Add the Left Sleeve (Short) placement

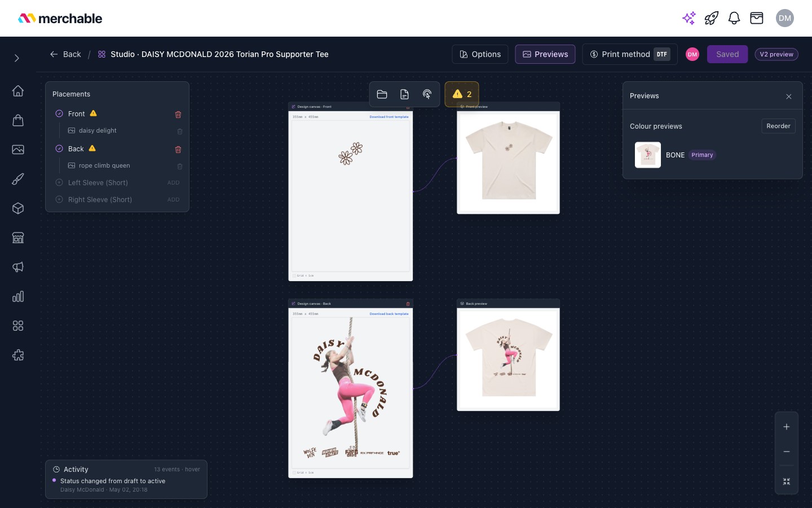[x=173, y=183]
